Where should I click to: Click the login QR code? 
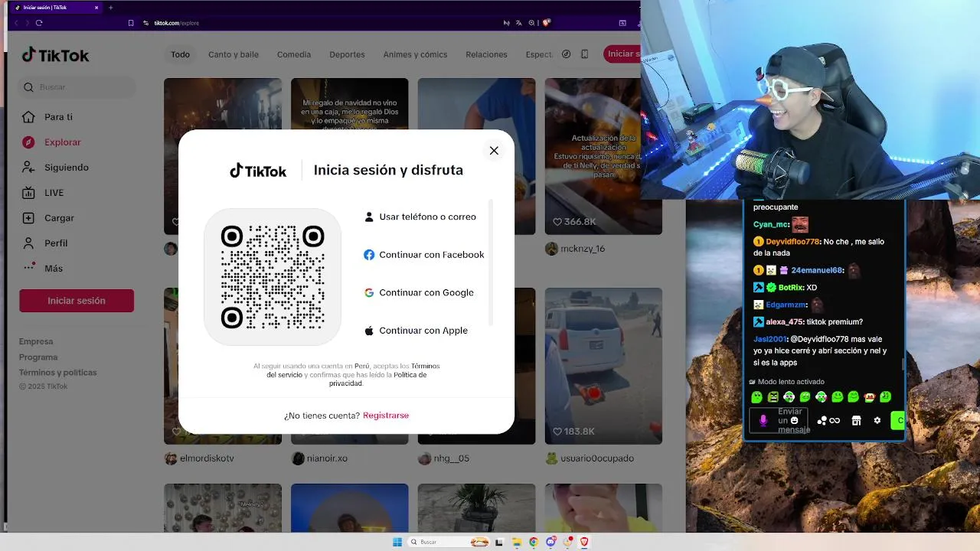[x=273, y=277]
